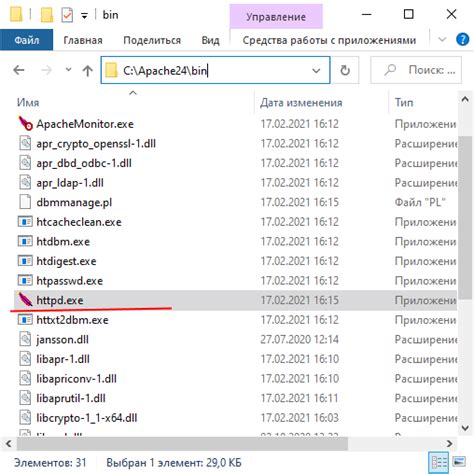Expand the ribbon with the chevron
474x474 pixels.
pos(442,40)
